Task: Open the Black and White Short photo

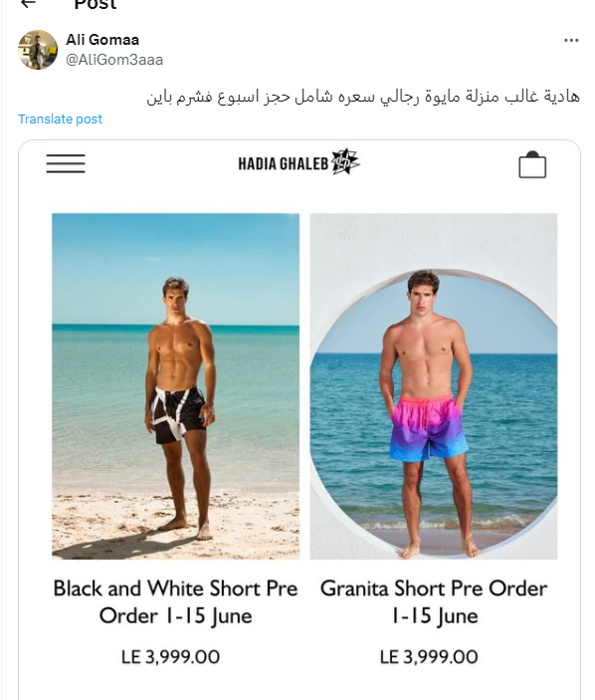Action: pos(176,386)
